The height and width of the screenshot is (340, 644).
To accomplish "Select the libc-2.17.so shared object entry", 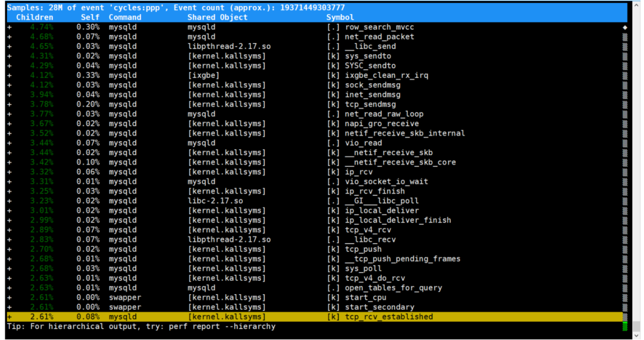I will 215,201.
